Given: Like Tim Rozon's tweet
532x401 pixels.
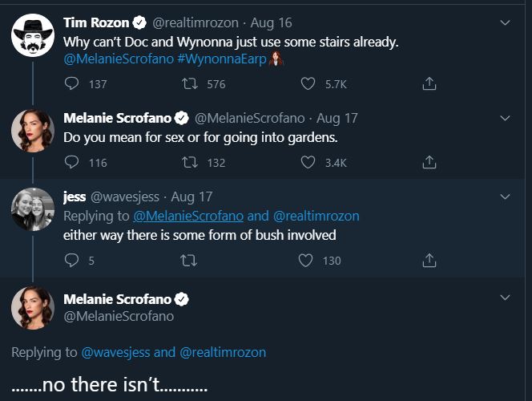Looking at the screenshot, I should (308, 83).
